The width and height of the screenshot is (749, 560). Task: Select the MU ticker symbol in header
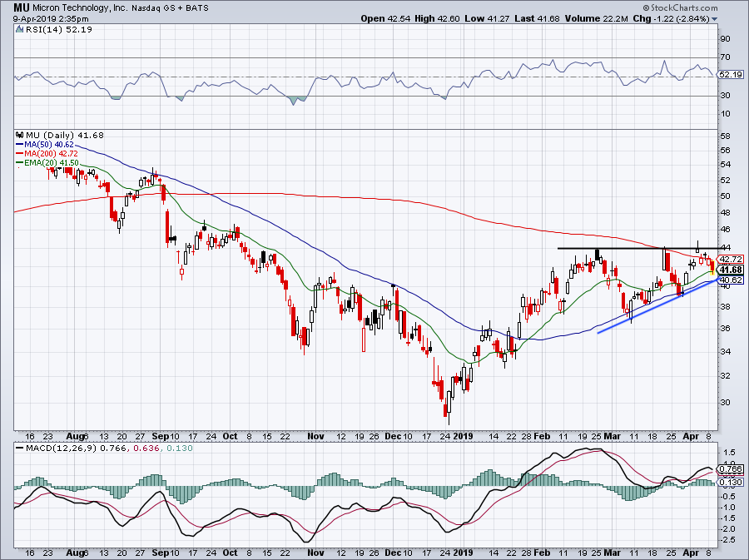click(21, 7)
